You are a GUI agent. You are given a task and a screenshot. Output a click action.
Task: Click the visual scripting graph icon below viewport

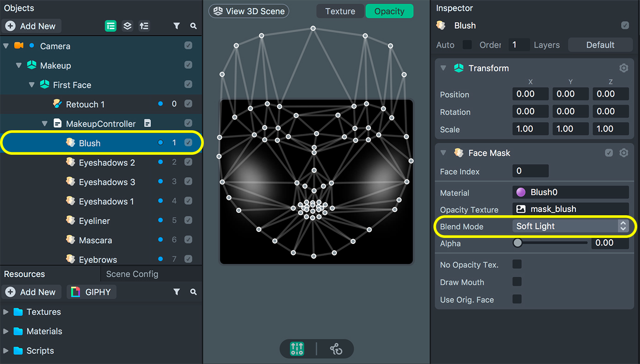click(336, 349)
